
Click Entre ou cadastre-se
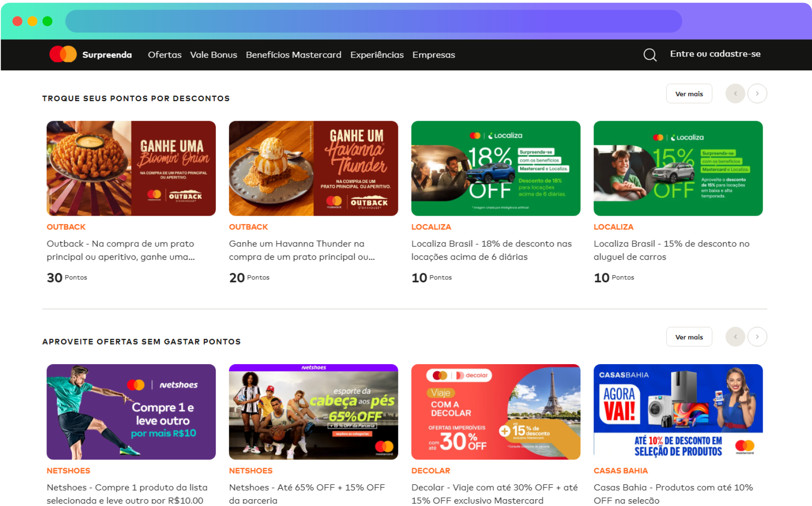(x=715, y=54)
